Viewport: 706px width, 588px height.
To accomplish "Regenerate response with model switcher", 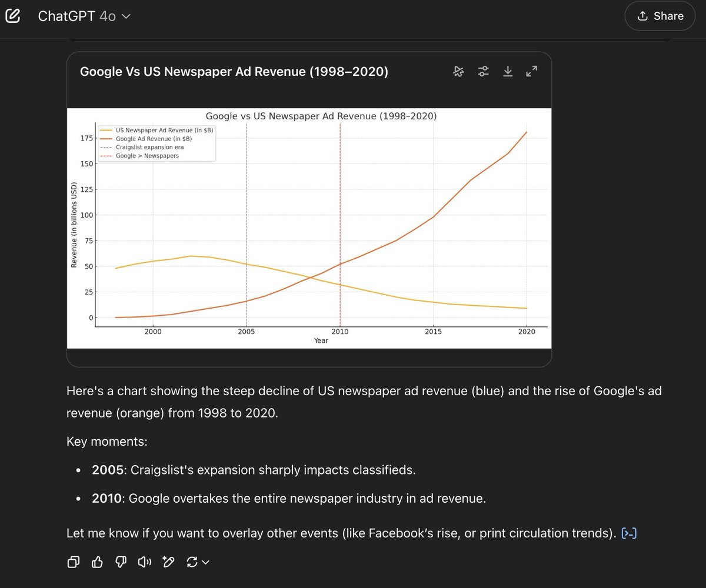I will pos(198,563).
